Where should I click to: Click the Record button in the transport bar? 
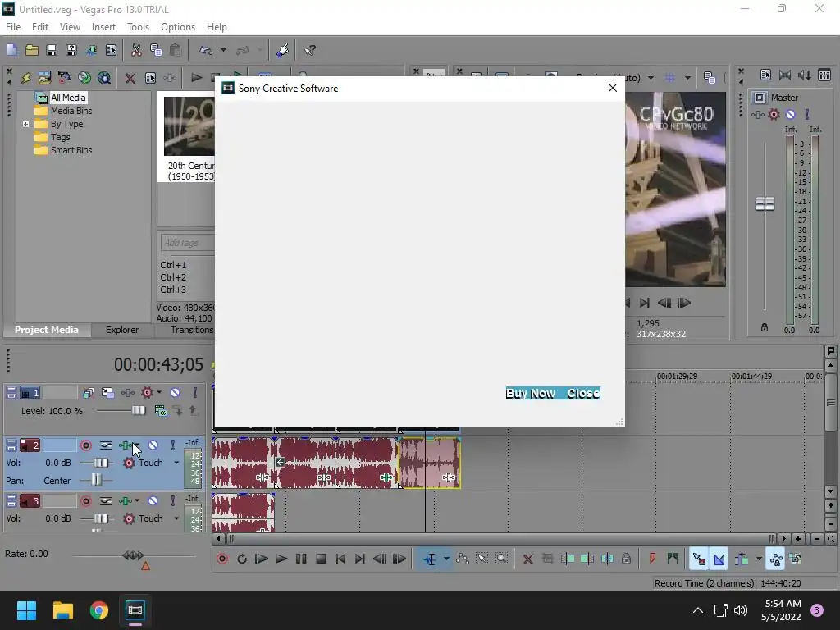click(x=222, y=559)
